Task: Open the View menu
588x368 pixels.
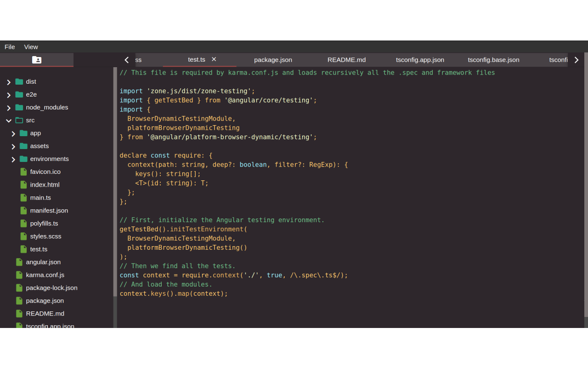Action: click(x=31, y=46)
